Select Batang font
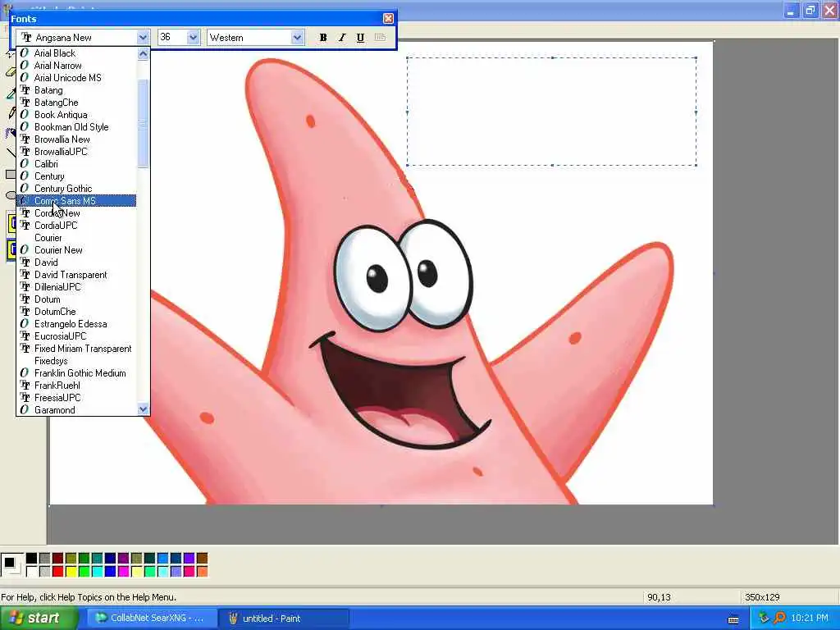Screen dimensions: 840x630 (76, 90)
